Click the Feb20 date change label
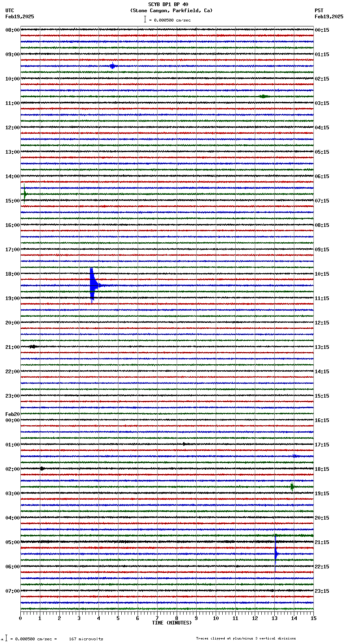Viewport: 346px width, 644px height. pos(13,414)
